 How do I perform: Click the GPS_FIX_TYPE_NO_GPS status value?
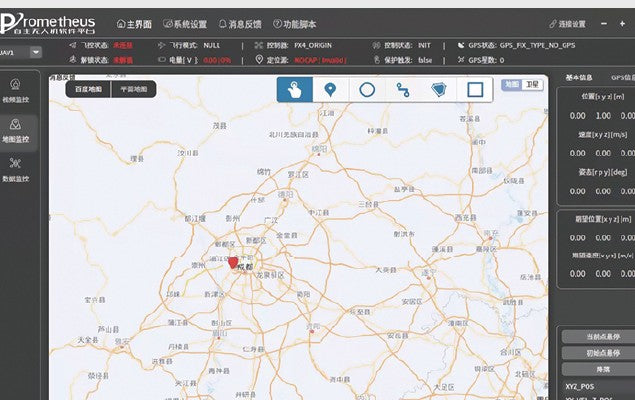(537, 45)
